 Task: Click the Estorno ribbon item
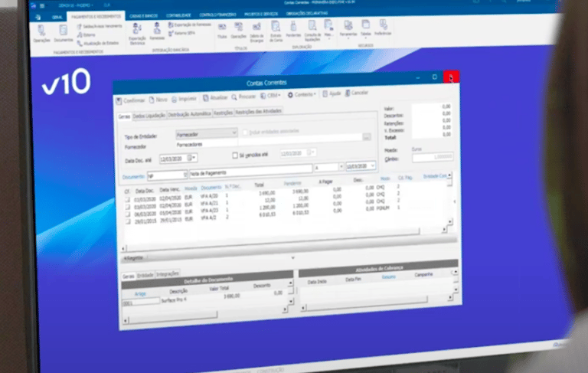click(x=87, y=35)
